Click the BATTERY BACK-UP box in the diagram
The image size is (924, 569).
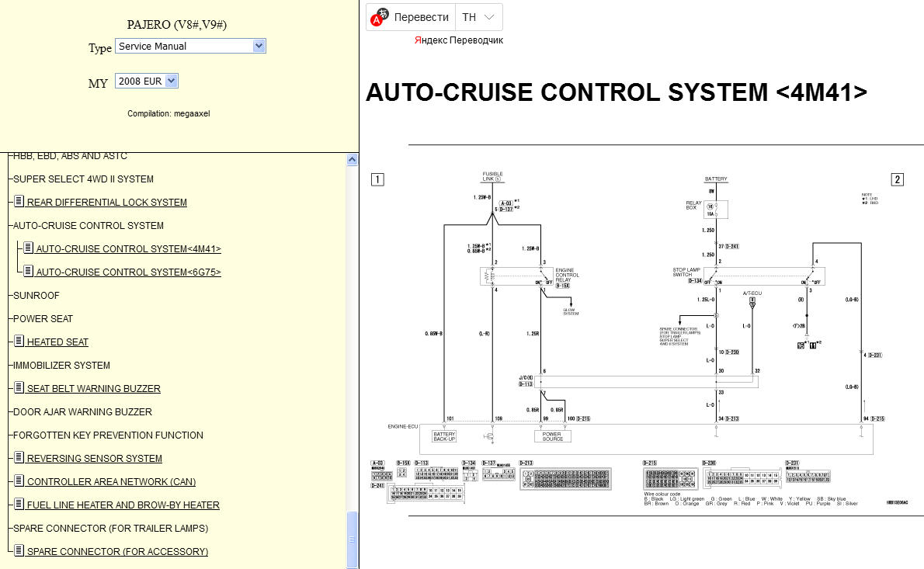coord(444,436)
